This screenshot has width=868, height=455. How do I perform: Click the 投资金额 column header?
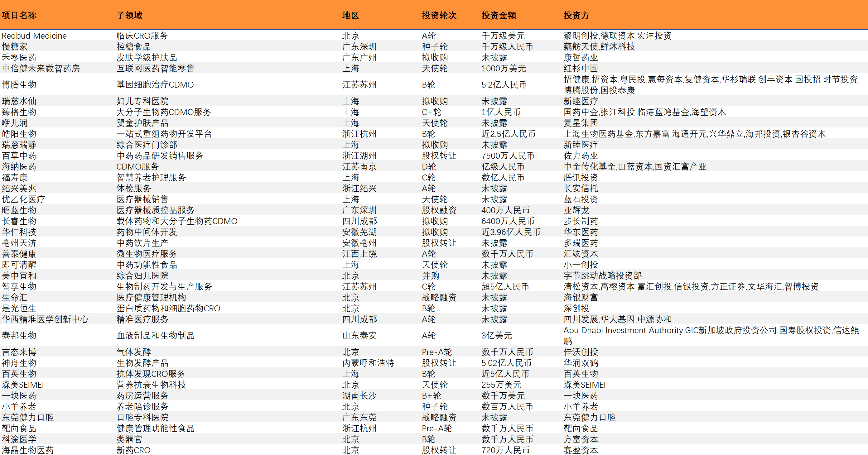click(x=499, y=16)
